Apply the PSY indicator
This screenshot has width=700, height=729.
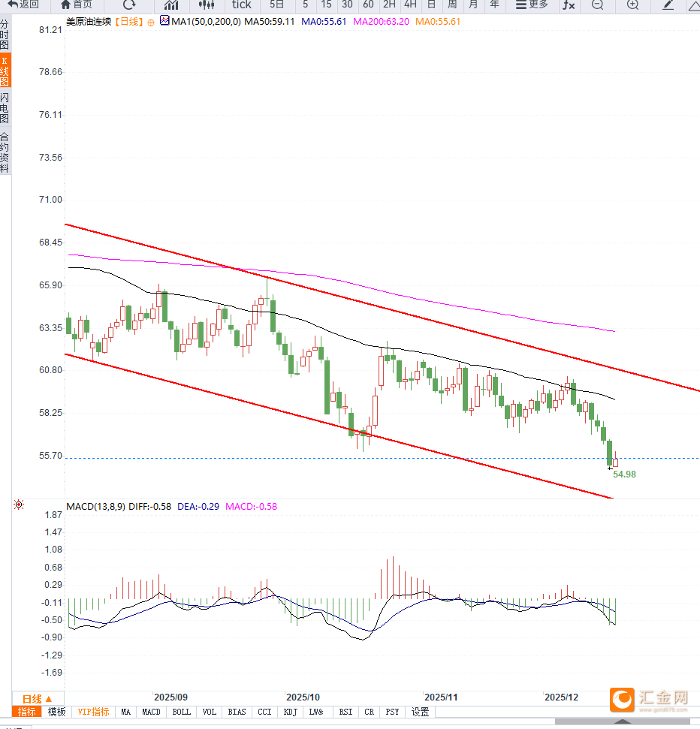[x=392, y=712]
